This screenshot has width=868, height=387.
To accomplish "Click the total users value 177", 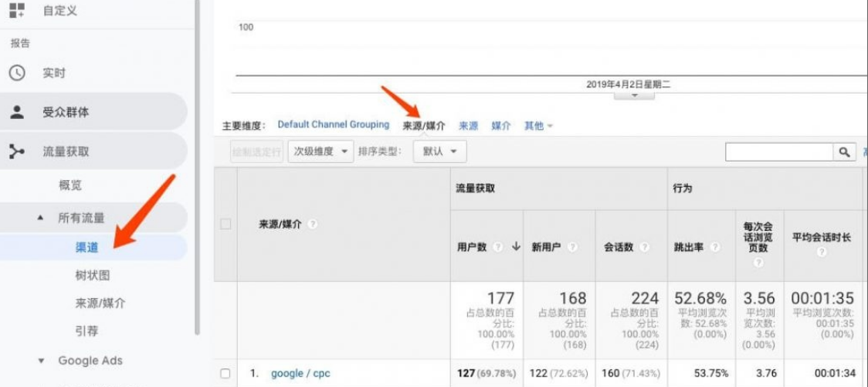I will click(500, 298).
